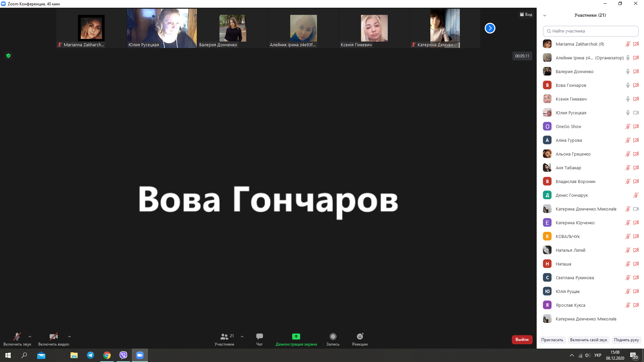
Task: Turn on camera with Включить видео
Action: tap(53, 337)
